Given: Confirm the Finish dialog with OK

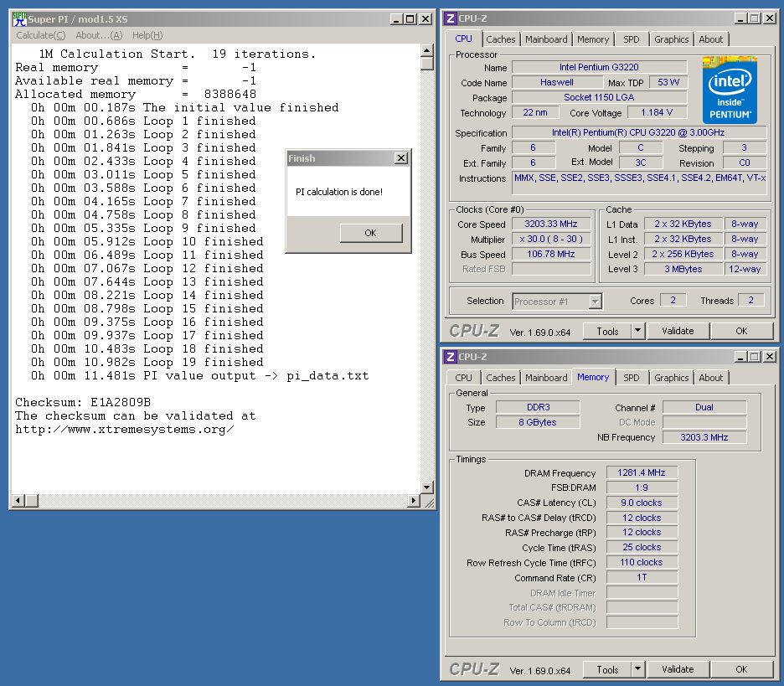Looking at the screenshot, I should click(370, 233).
